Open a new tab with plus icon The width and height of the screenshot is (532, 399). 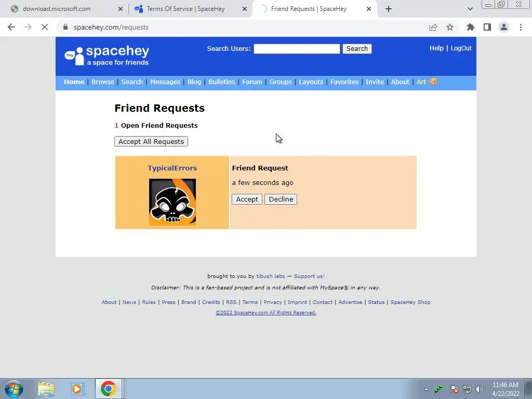point(389,9)
